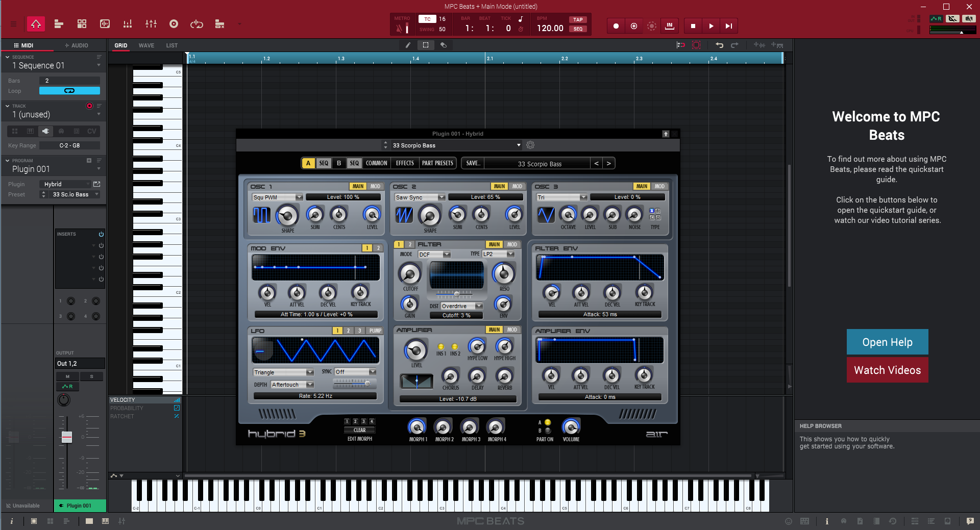Go to previous preset with < arrow
Image resolution: width=980 pixels, height=530 pixels.
tap(596, 163)
